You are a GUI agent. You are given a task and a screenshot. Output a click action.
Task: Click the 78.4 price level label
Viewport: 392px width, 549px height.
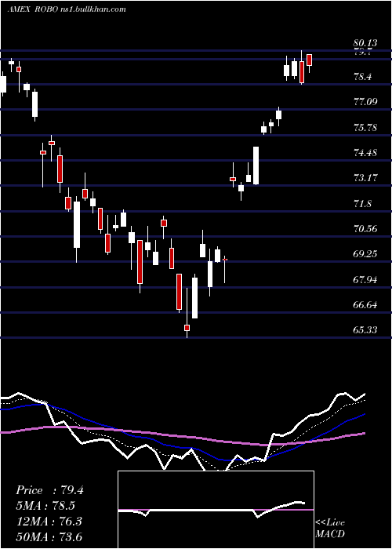pyautogui.click(x=362, y=77)
